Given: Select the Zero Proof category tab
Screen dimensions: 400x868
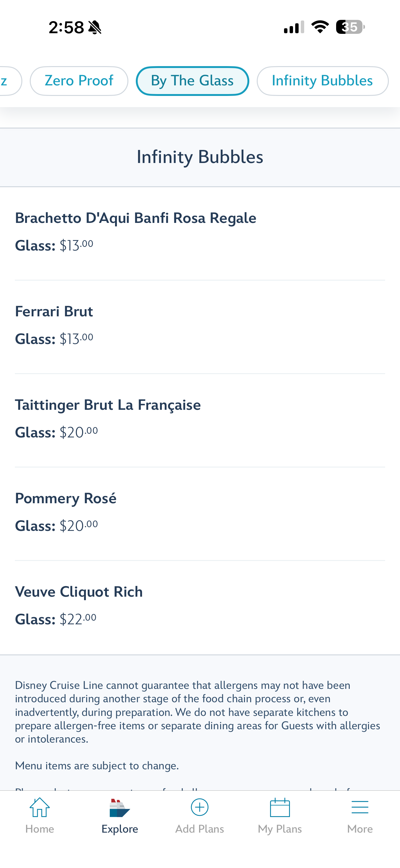Looking at the screenshot, I should (79, 81).
